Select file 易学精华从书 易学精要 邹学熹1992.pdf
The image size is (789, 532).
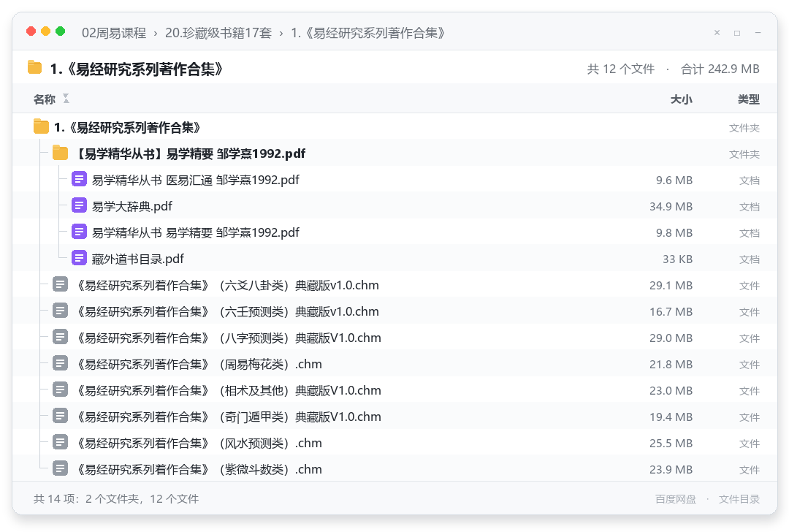(x=394, y=232)
